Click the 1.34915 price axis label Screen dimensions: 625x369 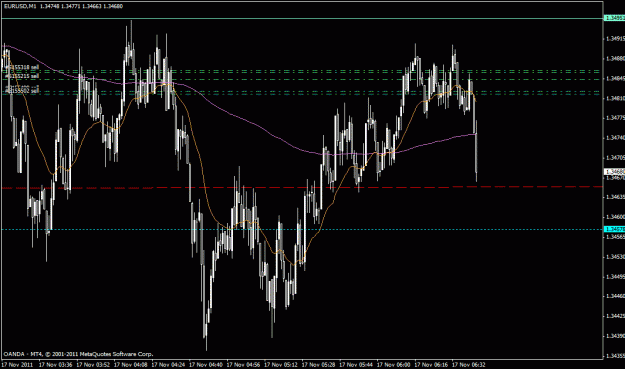[x=615, y=39]
